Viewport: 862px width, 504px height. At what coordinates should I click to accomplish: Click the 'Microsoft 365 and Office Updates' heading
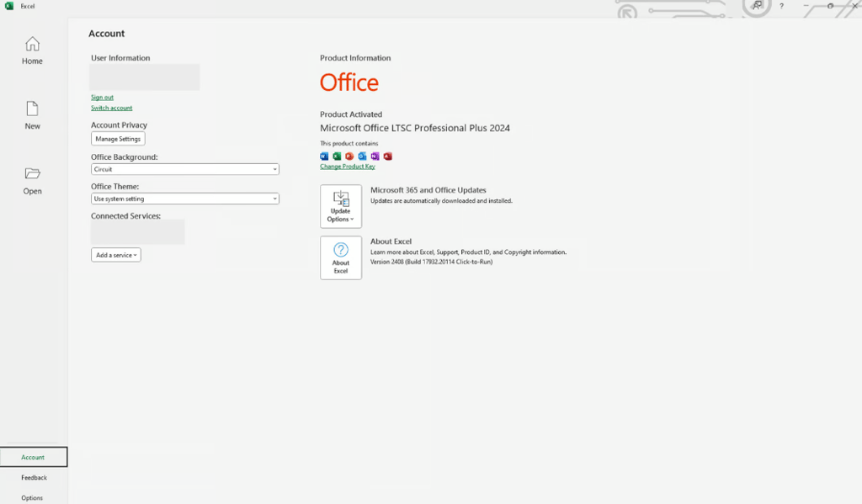pos(428,190)
